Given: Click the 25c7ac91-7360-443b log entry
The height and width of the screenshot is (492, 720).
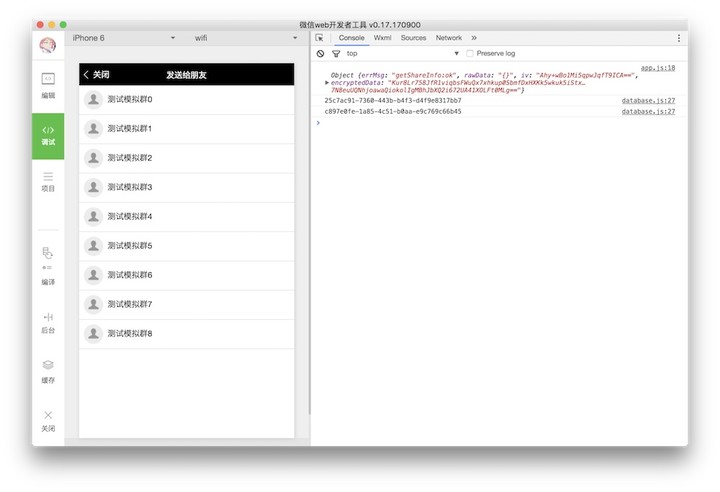Looking at the screenshot, I should (x=393, y=100).
